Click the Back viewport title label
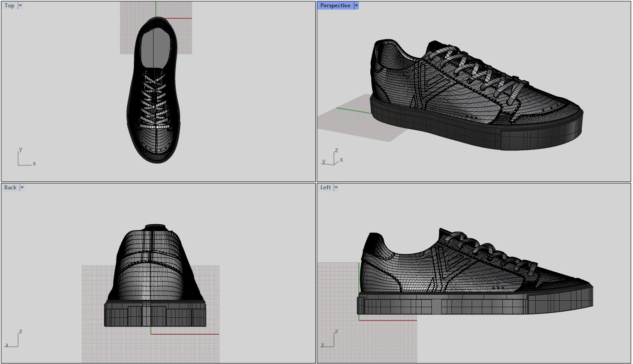The image size is (633, 364). point(10,188)
